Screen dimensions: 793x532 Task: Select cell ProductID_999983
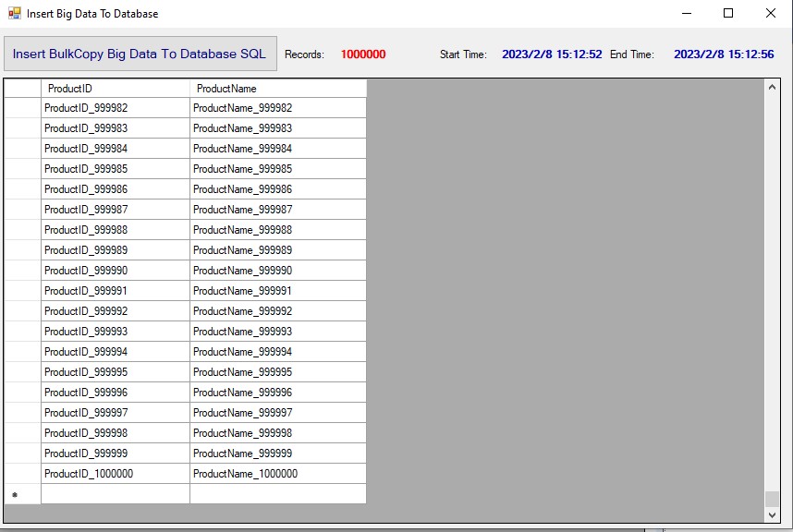pos(116,128)
